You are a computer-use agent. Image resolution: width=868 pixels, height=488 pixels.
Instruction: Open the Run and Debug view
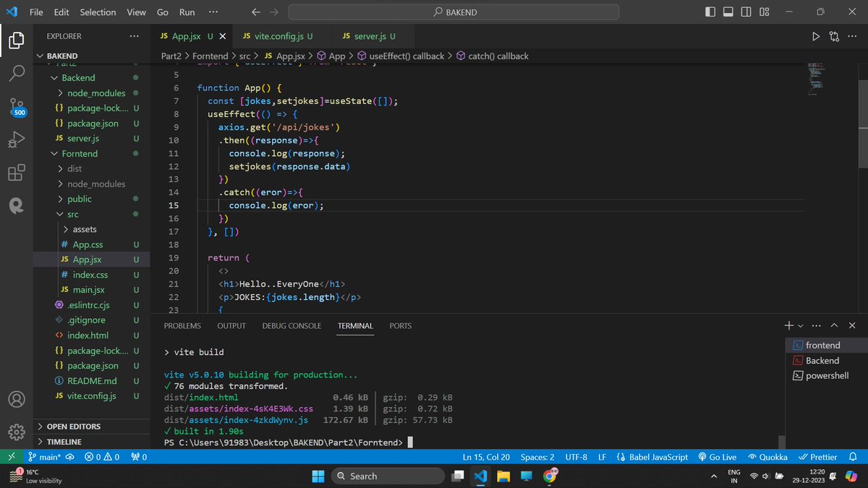[x=16, y=140]
